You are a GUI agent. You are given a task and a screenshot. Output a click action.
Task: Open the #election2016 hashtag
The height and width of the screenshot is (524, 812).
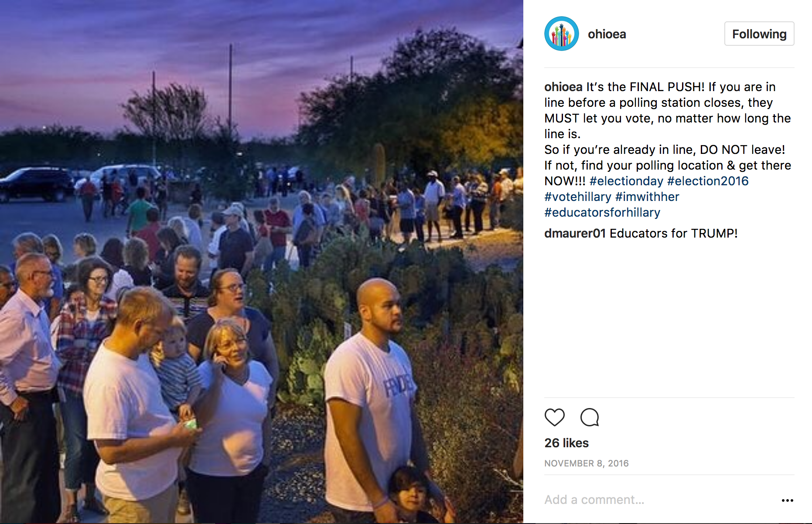pyautogui.click(x=708, y=181)
